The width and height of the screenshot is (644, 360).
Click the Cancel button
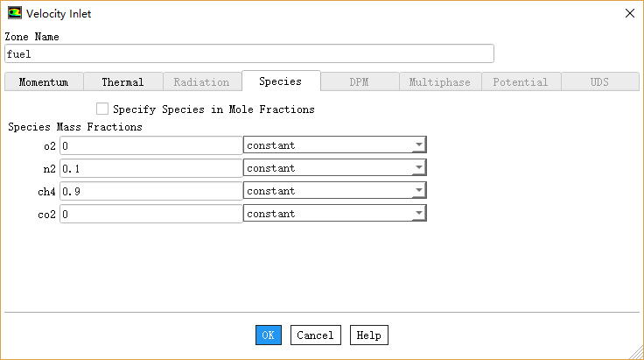coord(315,335)
